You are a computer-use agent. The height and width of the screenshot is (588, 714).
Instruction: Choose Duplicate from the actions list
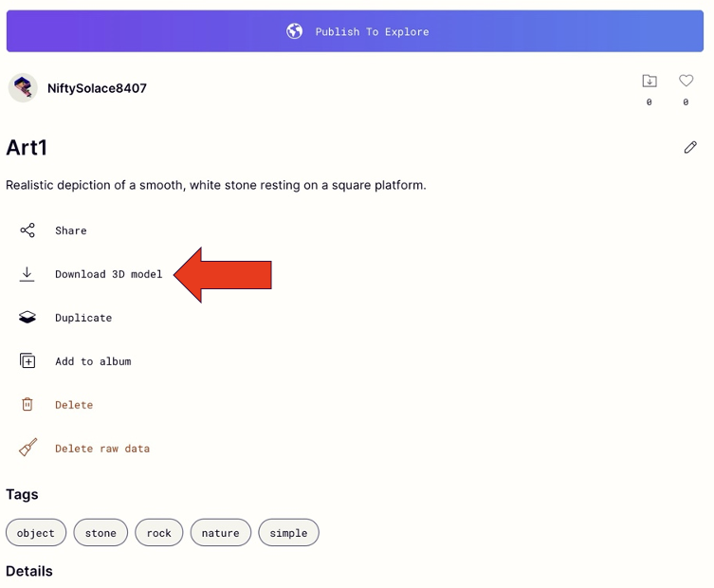point(83,318)
